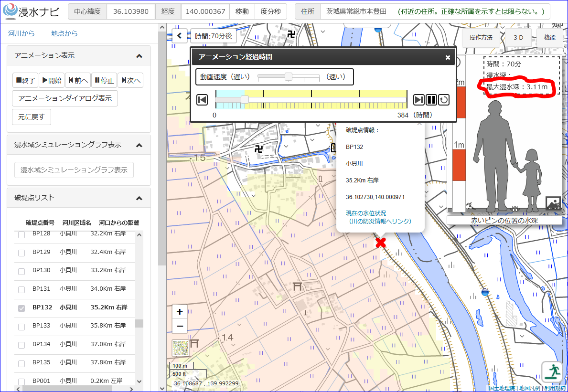Click the landscape image icon in depth panel

point(553,204)
